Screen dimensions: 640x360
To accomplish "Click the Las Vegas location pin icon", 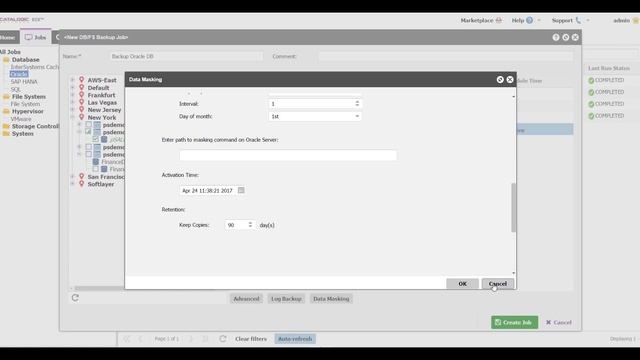I will click(x=82, y=102).
